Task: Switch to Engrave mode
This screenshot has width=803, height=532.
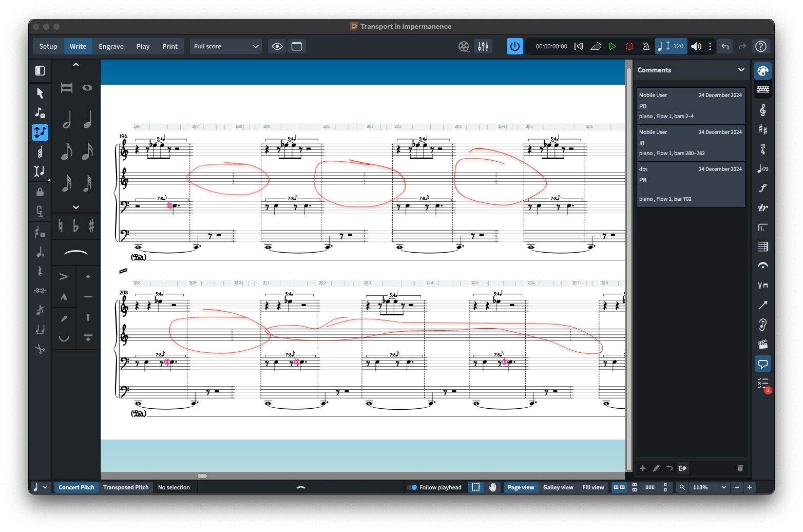Action: click(111, 46)
